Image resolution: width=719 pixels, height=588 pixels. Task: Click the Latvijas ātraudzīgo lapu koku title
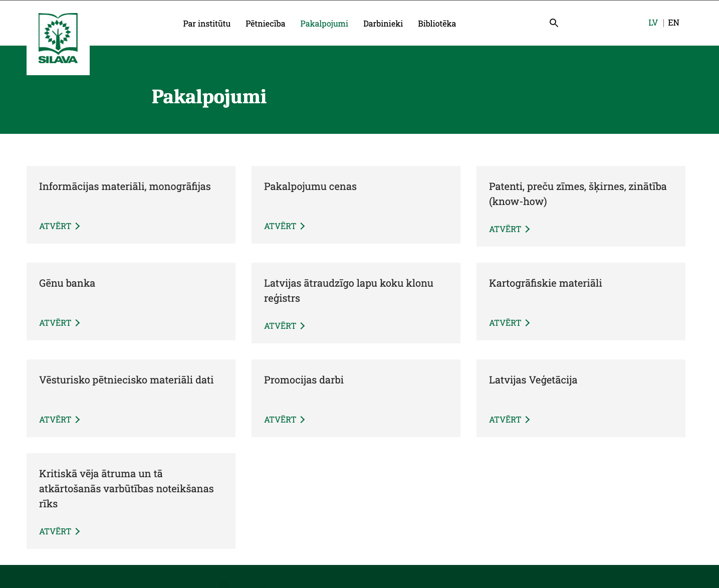click(349, 291)
